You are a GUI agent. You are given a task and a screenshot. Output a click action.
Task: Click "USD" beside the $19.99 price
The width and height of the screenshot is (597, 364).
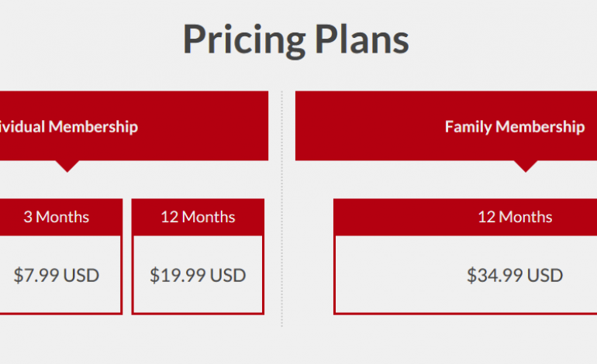coord(228,275)
